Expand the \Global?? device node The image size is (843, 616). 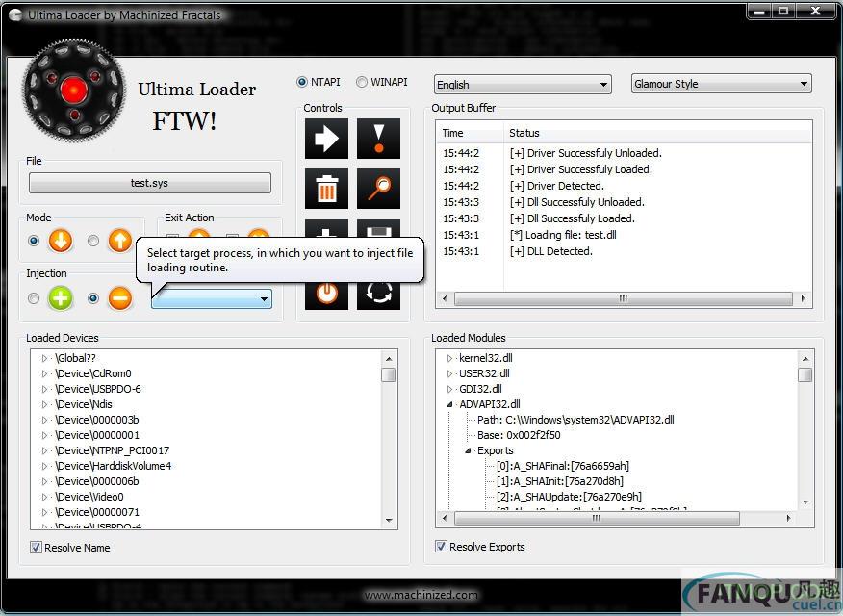click(x=44, y=358)
